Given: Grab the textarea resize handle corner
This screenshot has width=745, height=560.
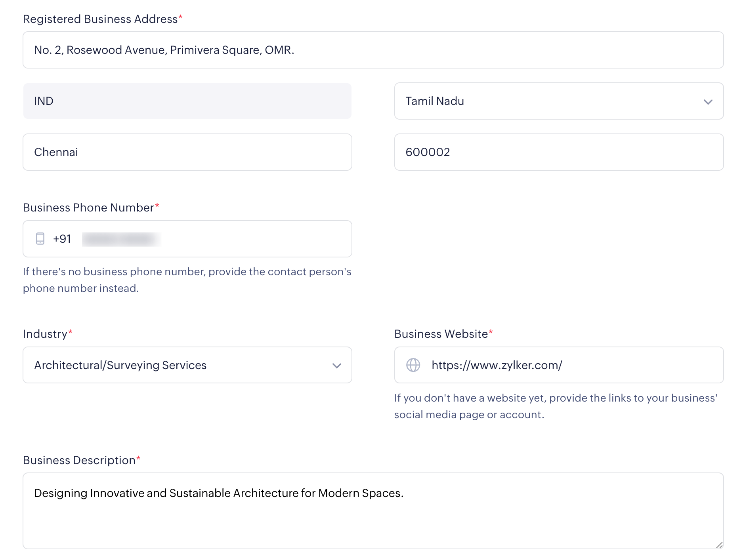Looking at the screenshot, I should (x=719, y=545).
